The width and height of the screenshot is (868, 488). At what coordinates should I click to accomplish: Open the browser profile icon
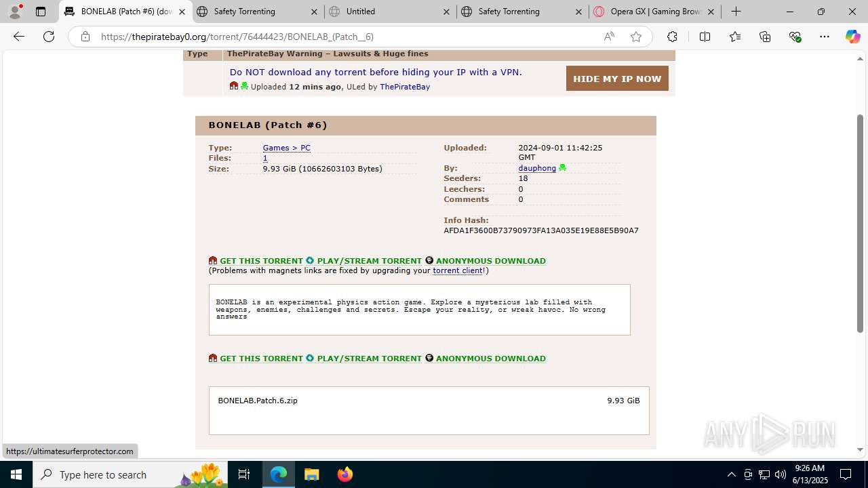(15, 12)
